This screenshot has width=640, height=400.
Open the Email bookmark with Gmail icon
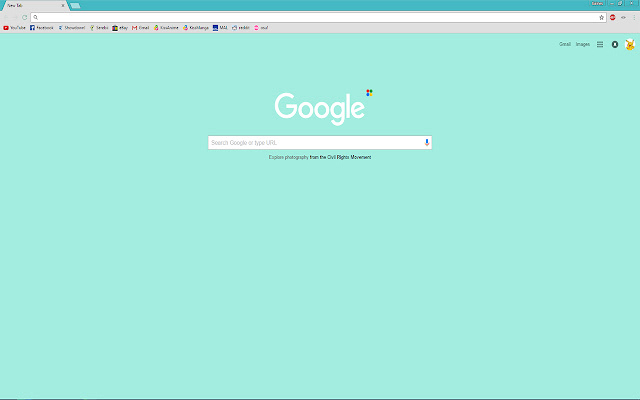140,28
